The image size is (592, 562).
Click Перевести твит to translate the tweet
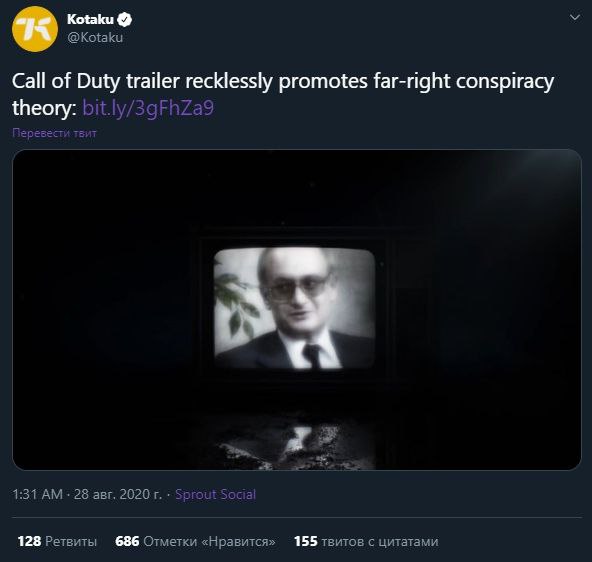(x=54, y=133)
